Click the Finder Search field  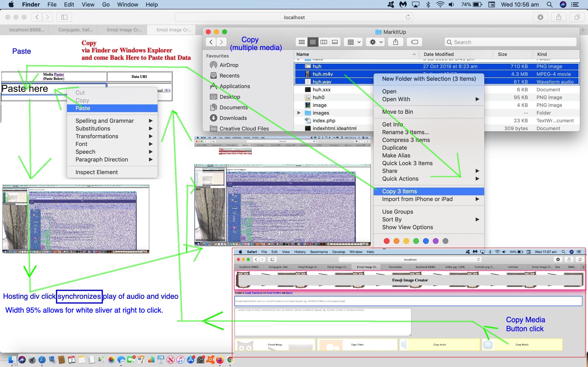pyautogui.click(x=510, y=42)
